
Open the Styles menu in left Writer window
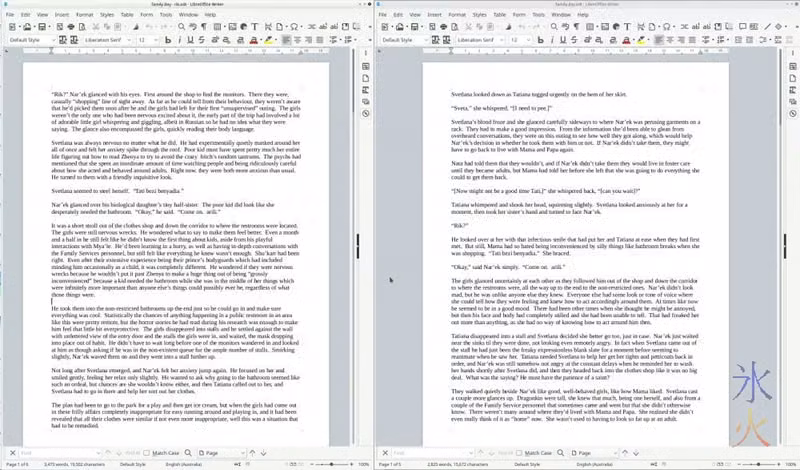point(107,15)
